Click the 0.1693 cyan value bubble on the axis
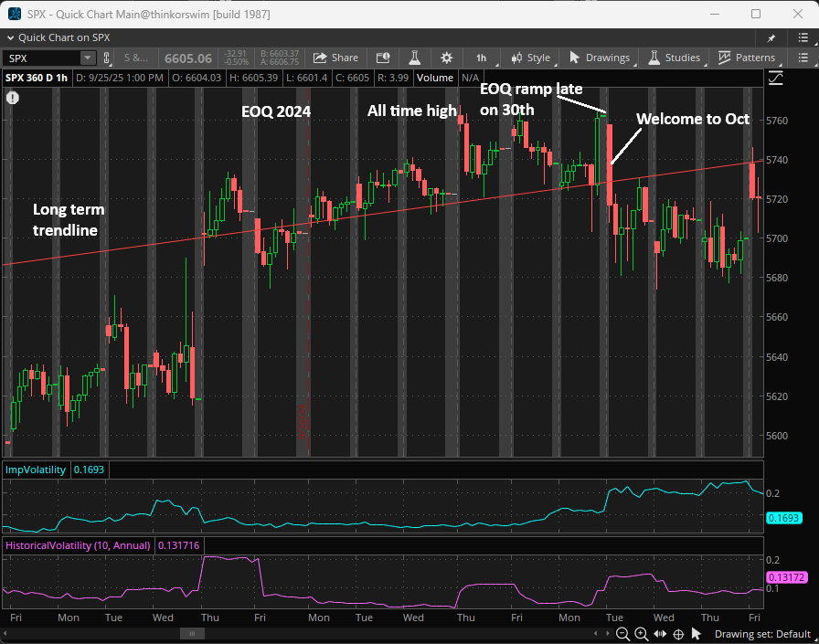The image size is (819, 644). click(x=783, y=518)
